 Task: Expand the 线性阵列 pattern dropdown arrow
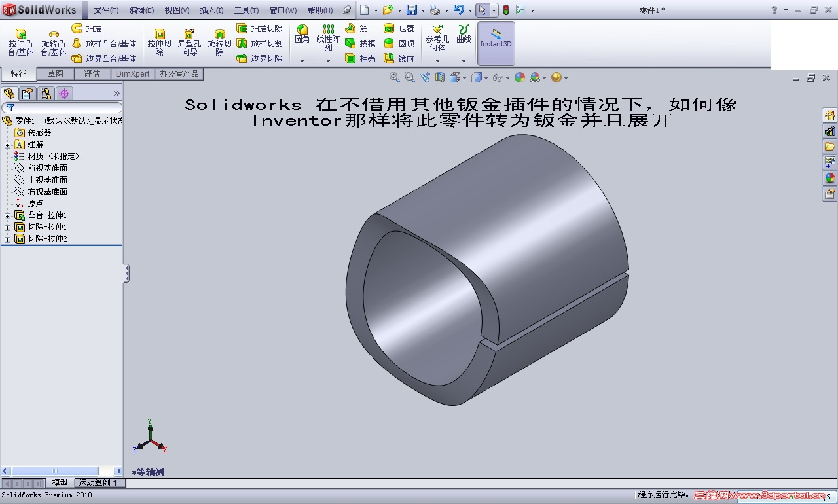tap(328, 61)
